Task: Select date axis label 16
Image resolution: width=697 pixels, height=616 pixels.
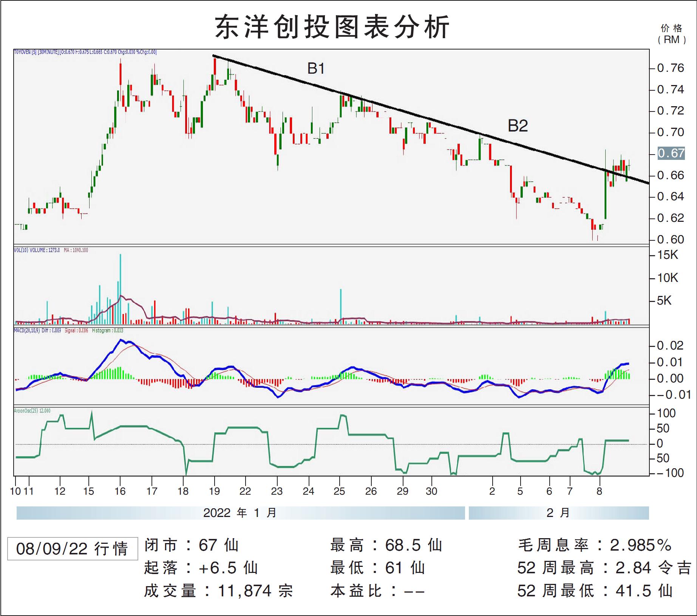Action: [120, 491]
